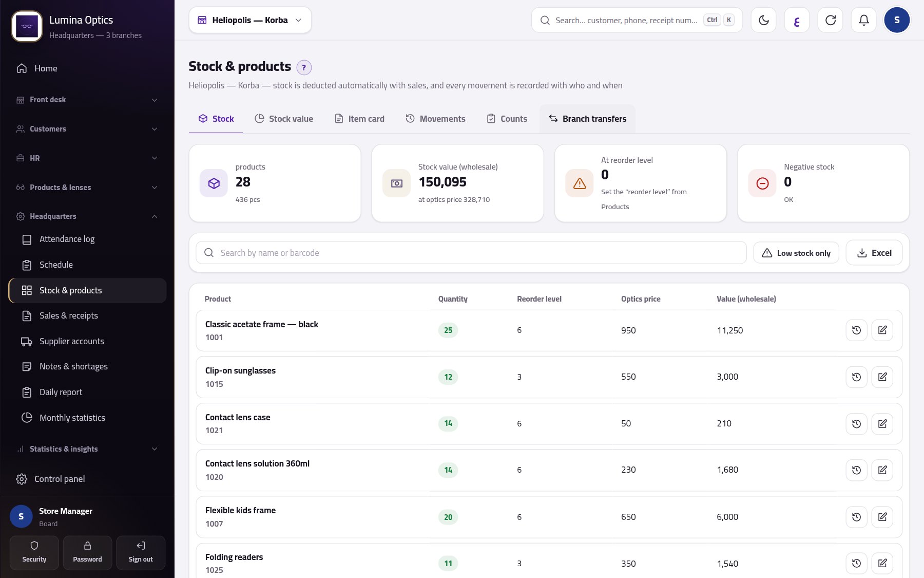Expand the Front desk section
This screenshot has height=578, width=924.
(87, 100)
